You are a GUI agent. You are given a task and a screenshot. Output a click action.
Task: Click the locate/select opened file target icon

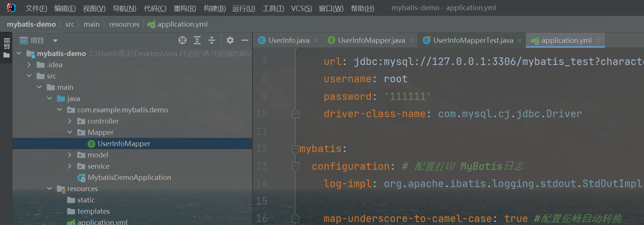[182, 40]
